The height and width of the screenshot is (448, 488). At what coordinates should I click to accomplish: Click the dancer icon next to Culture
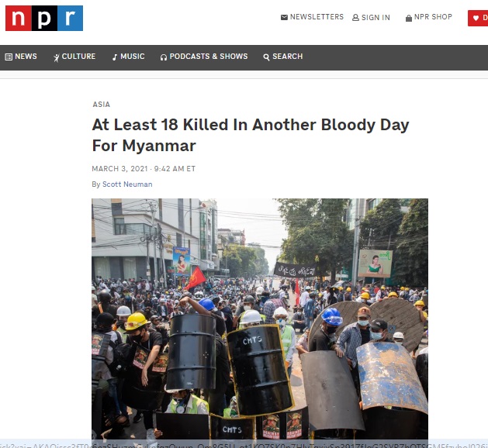coord(57,57)
